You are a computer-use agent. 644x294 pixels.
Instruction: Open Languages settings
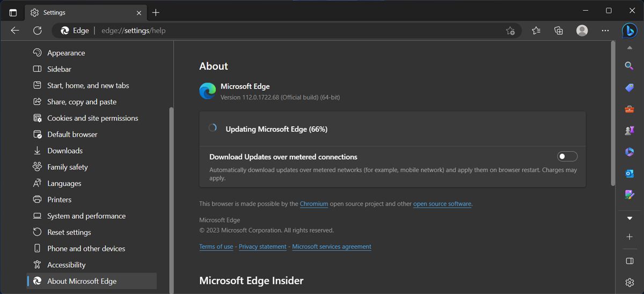coord(92,183)
